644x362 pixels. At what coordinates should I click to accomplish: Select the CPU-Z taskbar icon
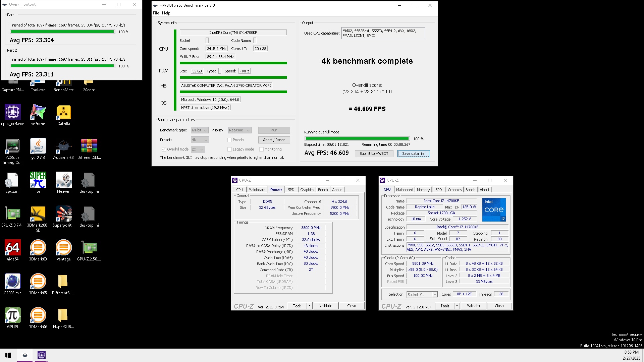42,355
